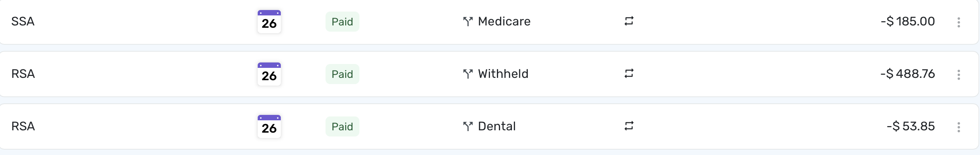
Task: Click the calendar icon on the RSA Dental row
Action: pos(269,126)
